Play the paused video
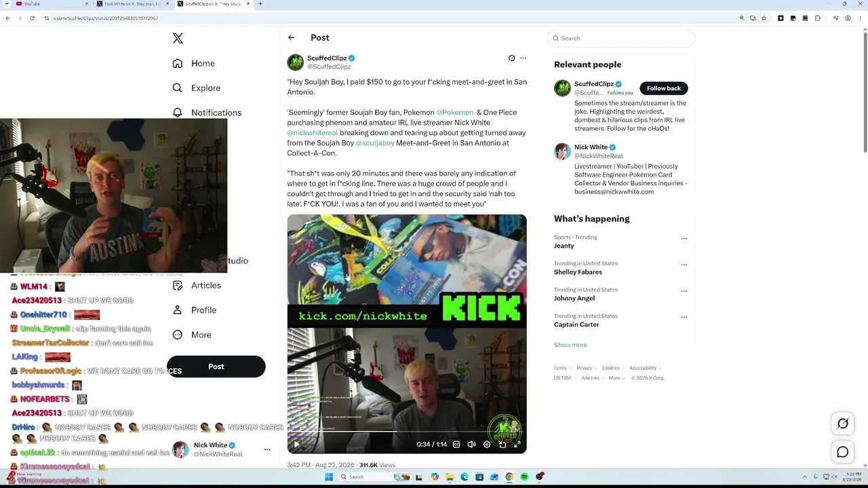Image resolution: width=868 pixels, height=488 pixels. click(x=296, y=445)
